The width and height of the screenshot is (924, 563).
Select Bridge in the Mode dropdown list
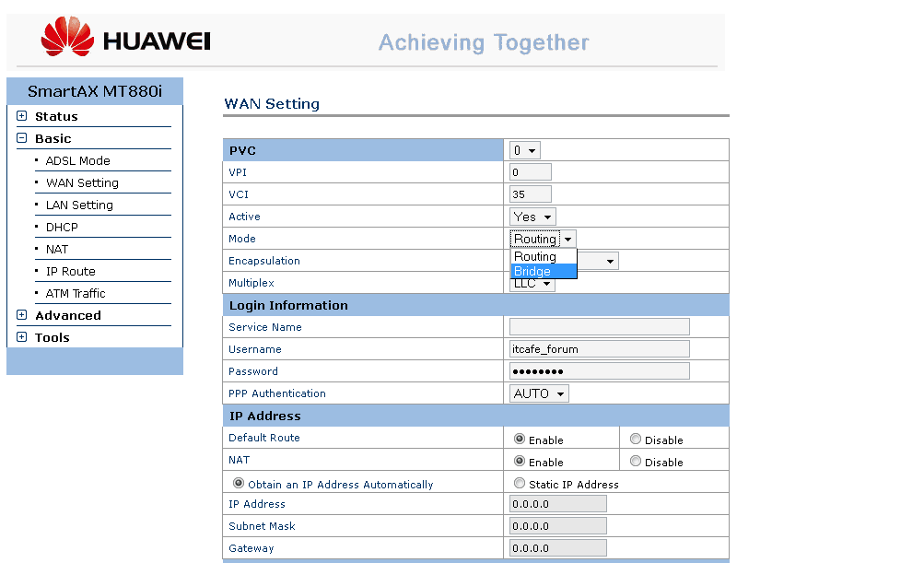[x=544, y=271]
